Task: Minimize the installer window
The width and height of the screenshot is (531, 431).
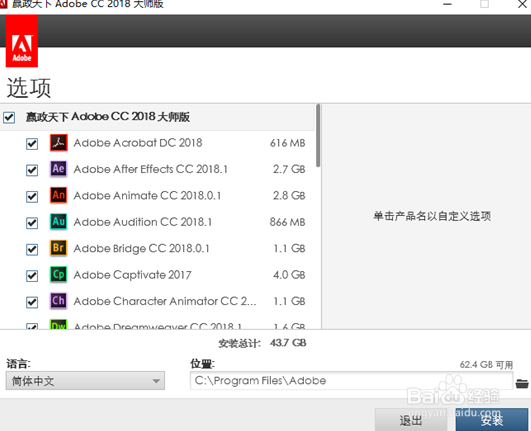Action: point(447,4)
